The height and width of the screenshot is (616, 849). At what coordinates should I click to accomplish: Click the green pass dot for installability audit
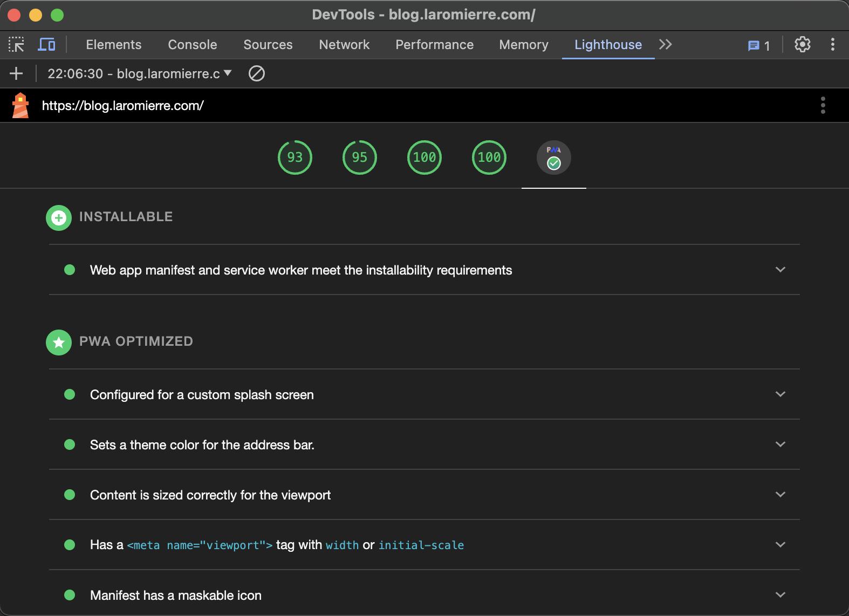coord(70,270)
